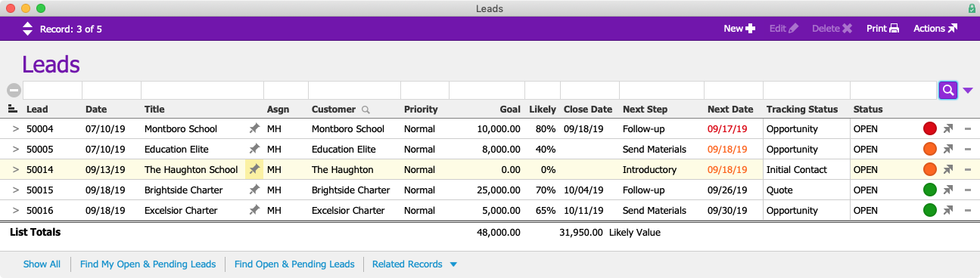Screen dimensions: 980x278
Task: Toggle the pin on Education Elite row
Action: (254, 150)
